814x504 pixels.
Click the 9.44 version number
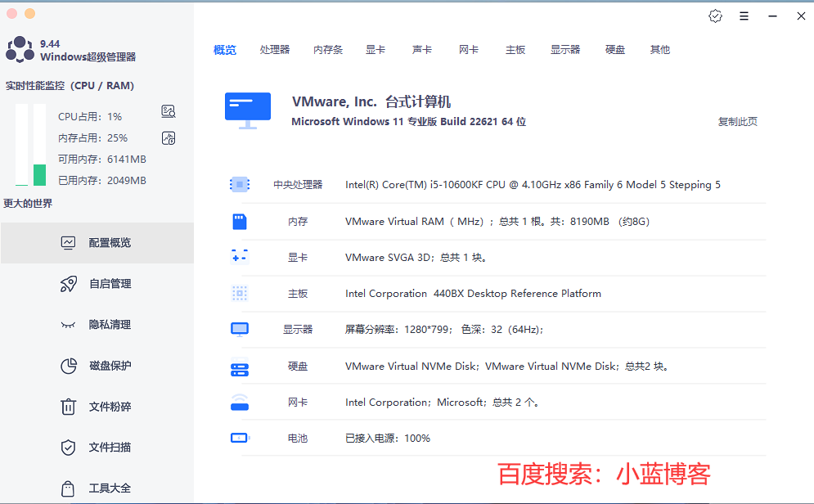(50, 43)
